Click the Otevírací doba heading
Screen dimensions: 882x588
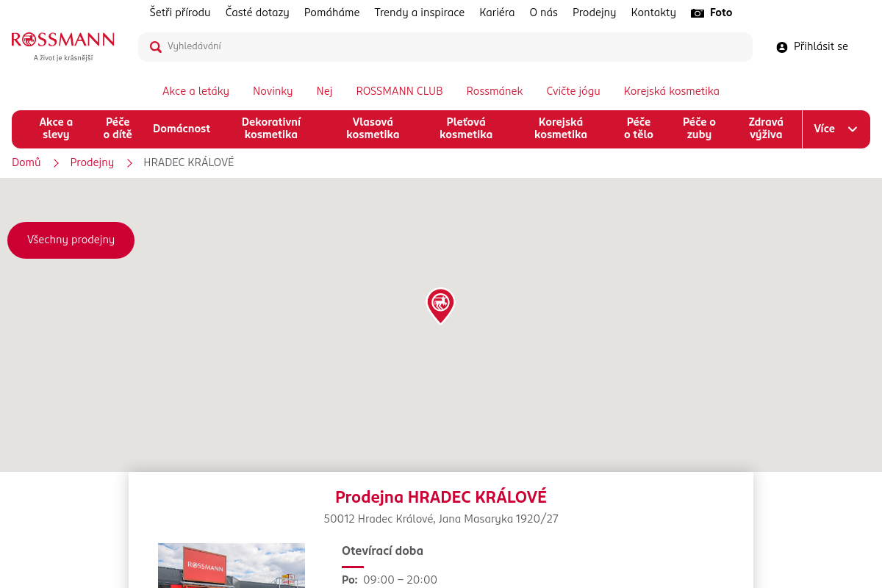click(382, 551)
